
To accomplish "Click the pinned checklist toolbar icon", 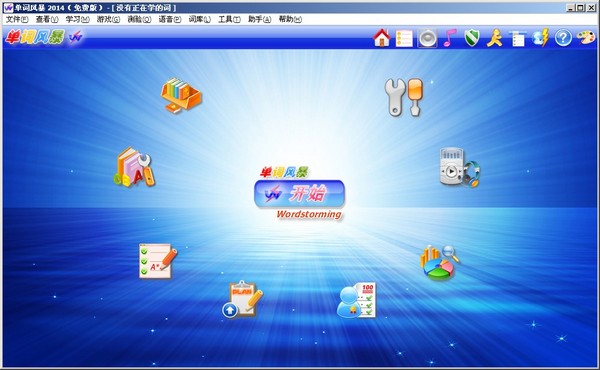I will click(517, 39).
